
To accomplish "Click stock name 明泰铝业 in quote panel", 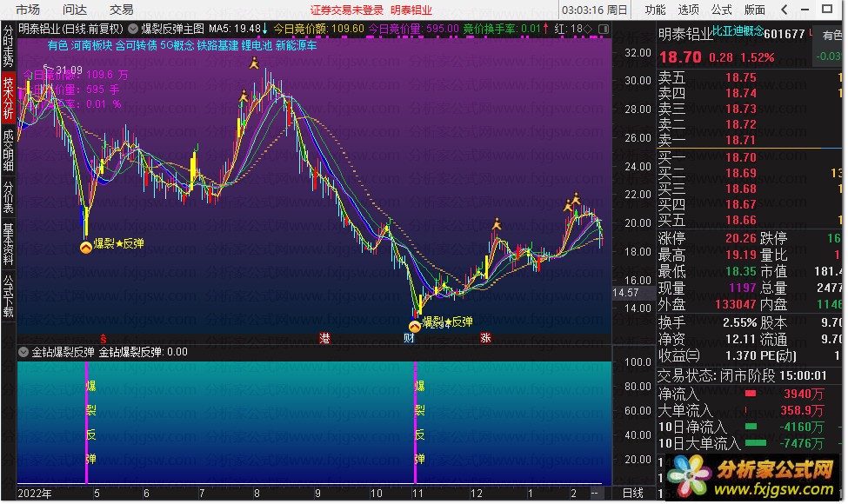I will (685, 34).
